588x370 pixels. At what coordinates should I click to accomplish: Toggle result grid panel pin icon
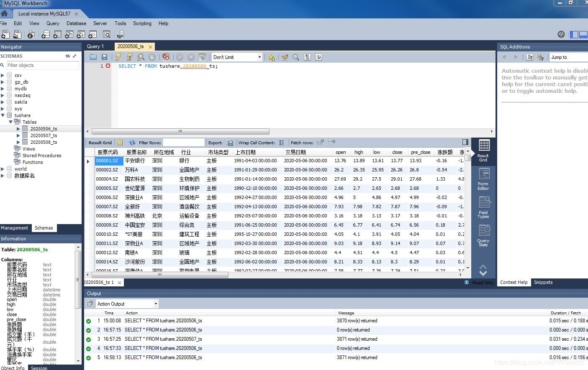click(x=465, y=142)
